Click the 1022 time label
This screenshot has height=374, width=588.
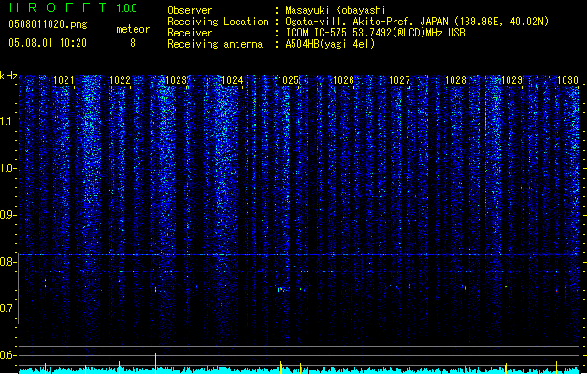[x=120, y=80]
